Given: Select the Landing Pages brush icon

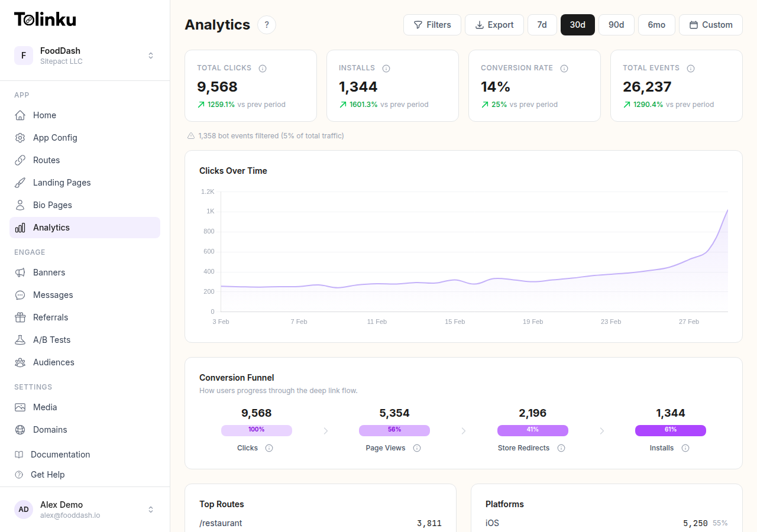Looking at the screenshot, I should click(21, 183).
